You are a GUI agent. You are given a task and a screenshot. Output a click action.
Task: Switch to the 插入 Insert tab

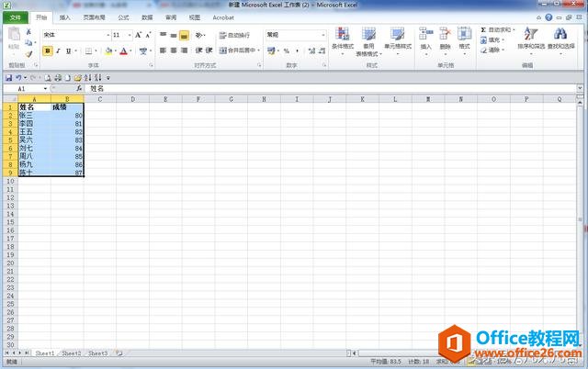(x=64, y=17)
